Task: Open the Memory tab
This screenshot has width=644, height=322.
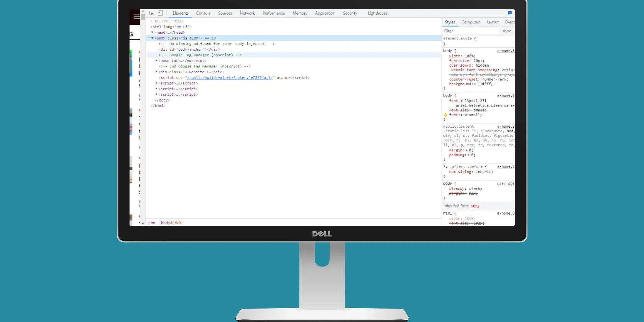Action: 300,13
